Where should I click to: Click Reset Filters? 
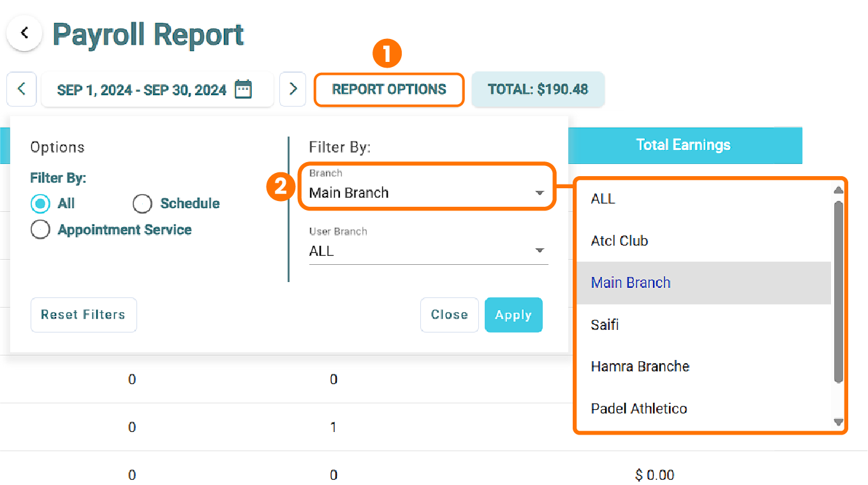pos(83,315)
